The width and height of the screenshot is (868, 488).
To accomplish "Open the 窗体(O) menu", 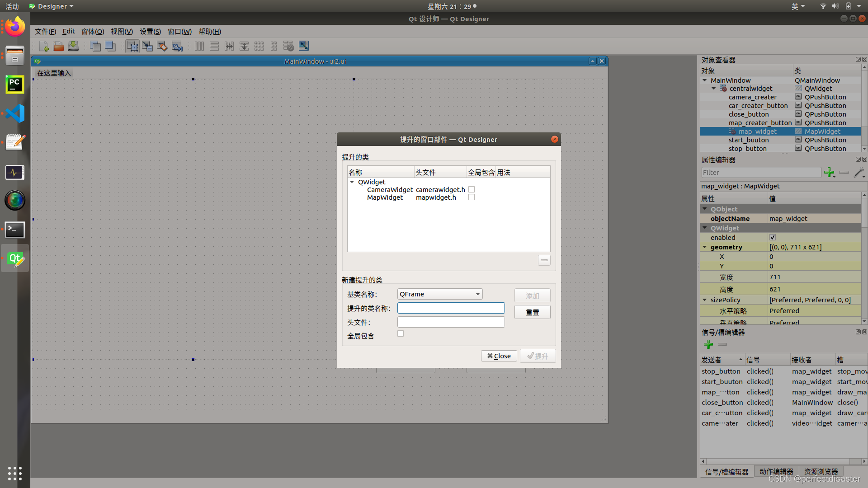I will pyautogui.click(x=92, y=32).
